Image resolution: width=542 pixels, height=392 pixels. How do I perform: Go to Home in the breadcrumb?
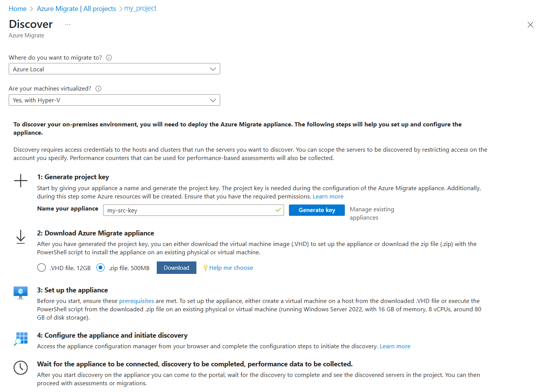[x=18, y=9]
